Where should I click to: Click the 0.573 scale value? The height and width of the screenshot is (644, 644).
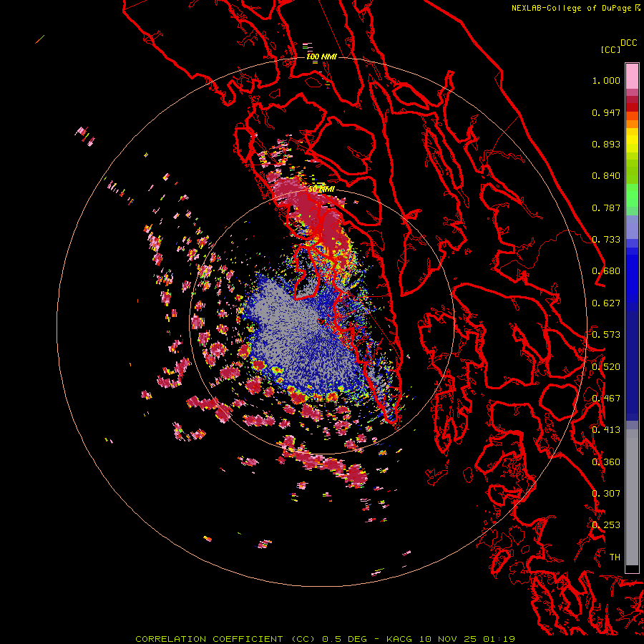tap(606, 335)
